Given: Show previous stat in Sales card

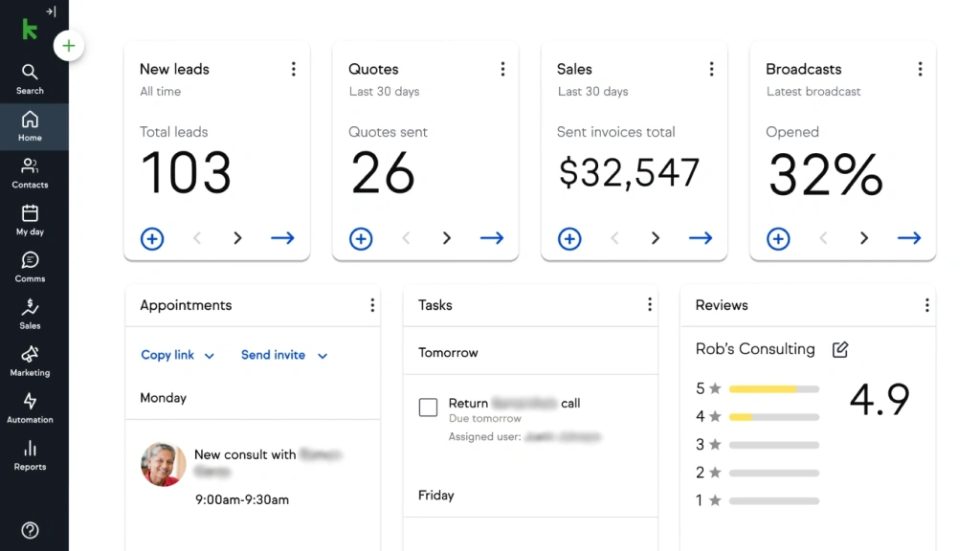Looking at the screenshot, I should (614, 238).
